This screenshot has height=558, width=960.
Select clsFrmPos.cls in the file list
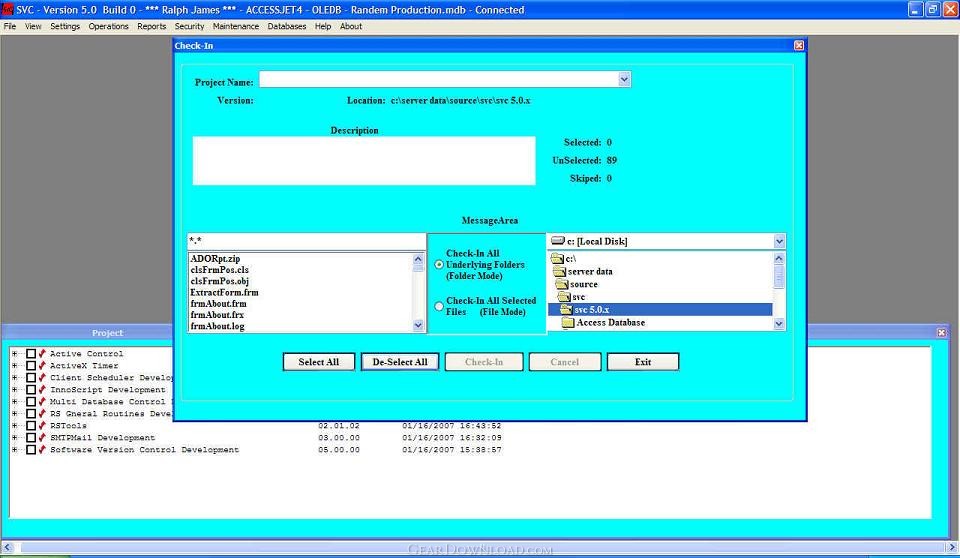point(219,270)
